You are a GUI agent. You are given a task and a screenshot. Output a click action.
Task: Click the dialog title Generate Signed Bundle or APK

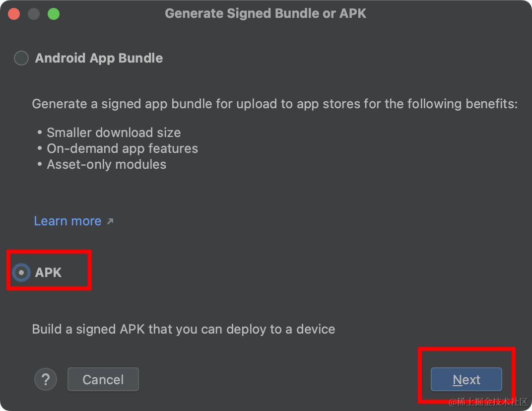click(266, 13)
